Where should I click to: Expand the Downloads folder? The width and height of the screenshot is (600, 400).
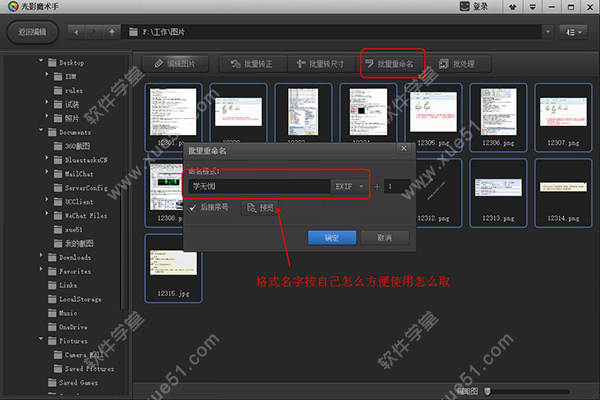41,255
